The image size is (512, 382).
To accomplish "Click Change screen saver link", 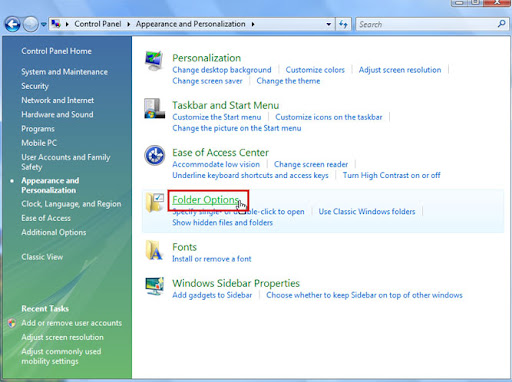I will coord(207,81).
